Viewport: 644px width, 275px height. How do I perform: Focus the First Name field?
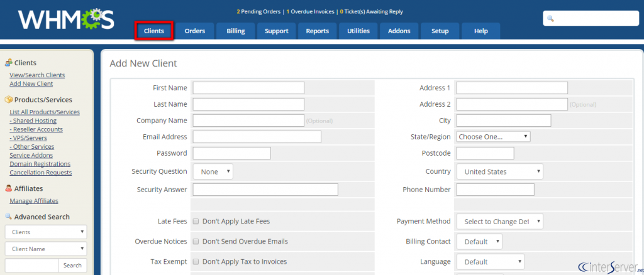[248, 88]
